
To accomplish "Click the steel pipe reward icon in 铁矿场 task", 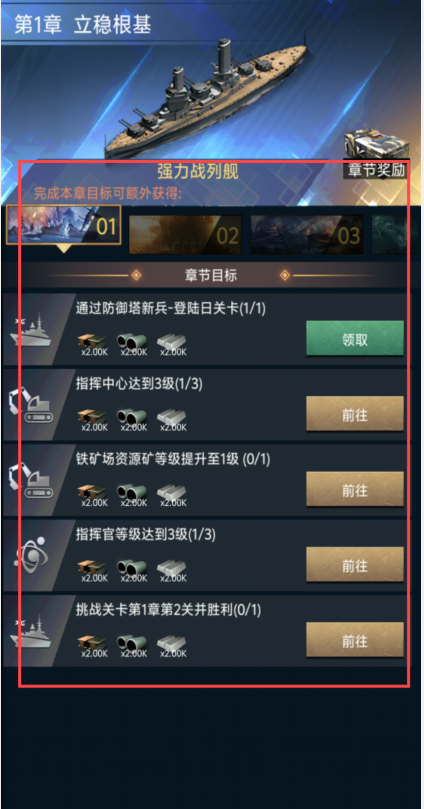I will (132, 492).
